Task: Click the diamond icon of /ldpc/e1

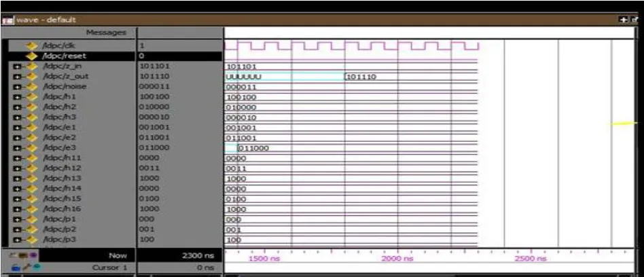Action: [32, 128]
